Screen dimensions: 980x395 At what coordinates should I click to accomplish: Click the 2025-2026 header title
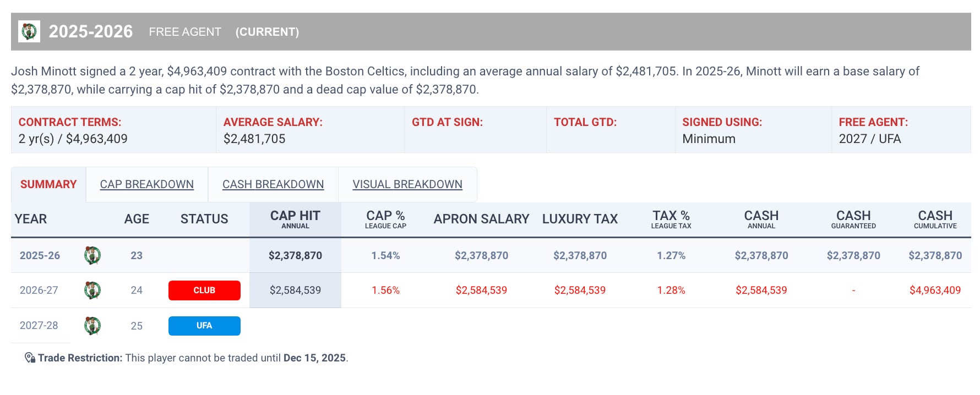[x=91, y=31]
